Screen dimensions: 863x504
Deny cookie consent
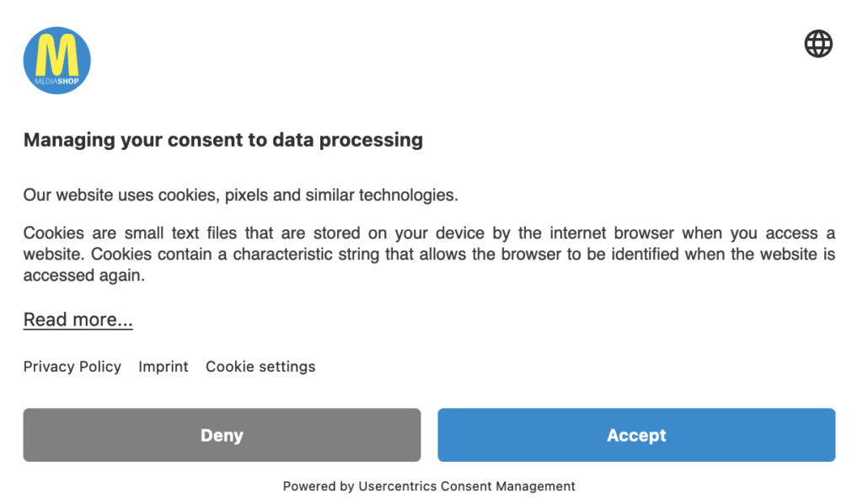click(222, 435)
